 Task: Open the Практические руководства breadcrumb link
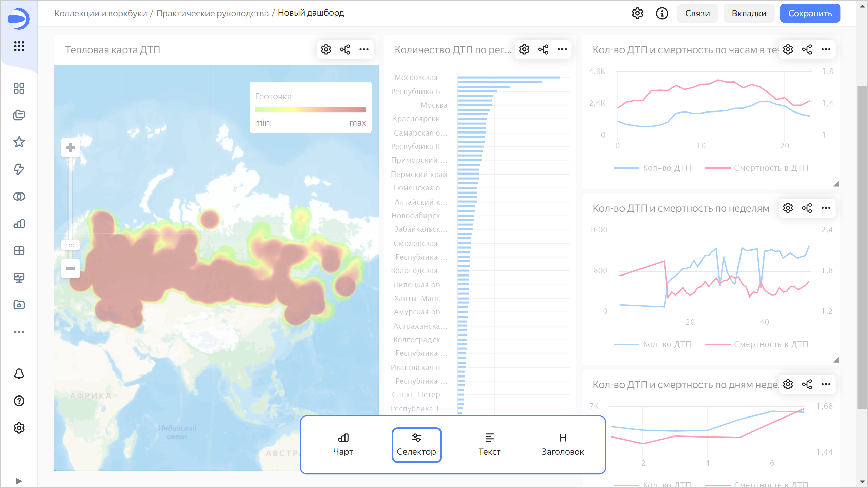click(212, 13)
